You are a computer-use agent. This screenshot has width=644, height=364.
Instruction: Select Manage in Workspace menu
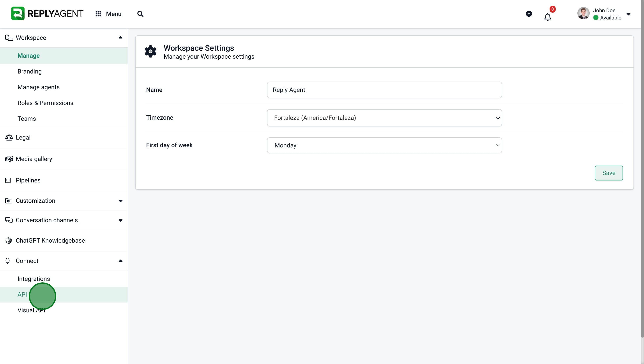64,56
